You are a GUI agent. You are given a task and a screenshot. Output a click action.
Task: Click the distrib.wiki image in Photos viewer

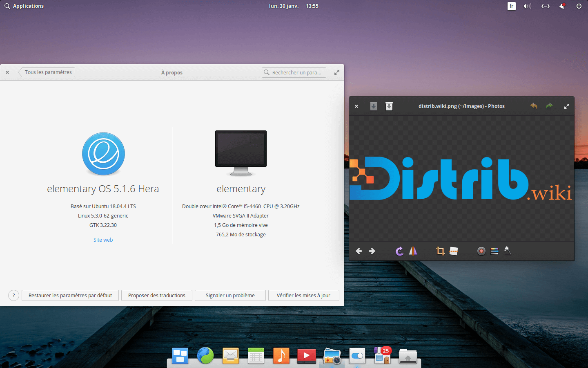click(461, 179)
